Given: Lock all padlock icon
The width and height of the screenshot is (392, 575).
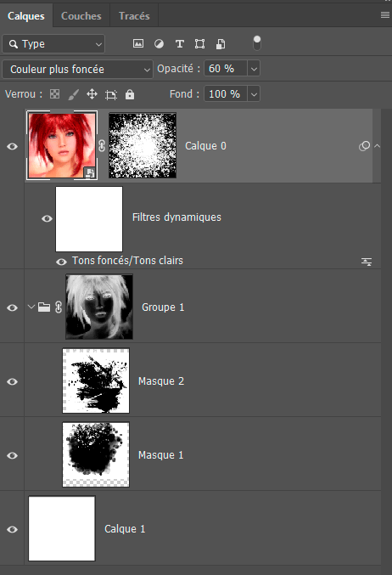Looking at the screenshot, I should coord(130,94).
